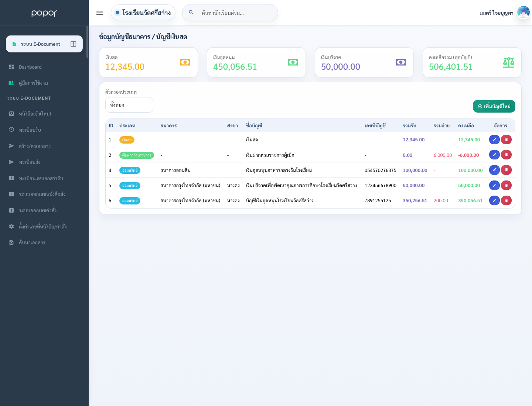Image resolution: width=532 pixels, height=406 pixels.
Task: Toggle the hamburger sidebar menu
Action: tap(100, 13)
